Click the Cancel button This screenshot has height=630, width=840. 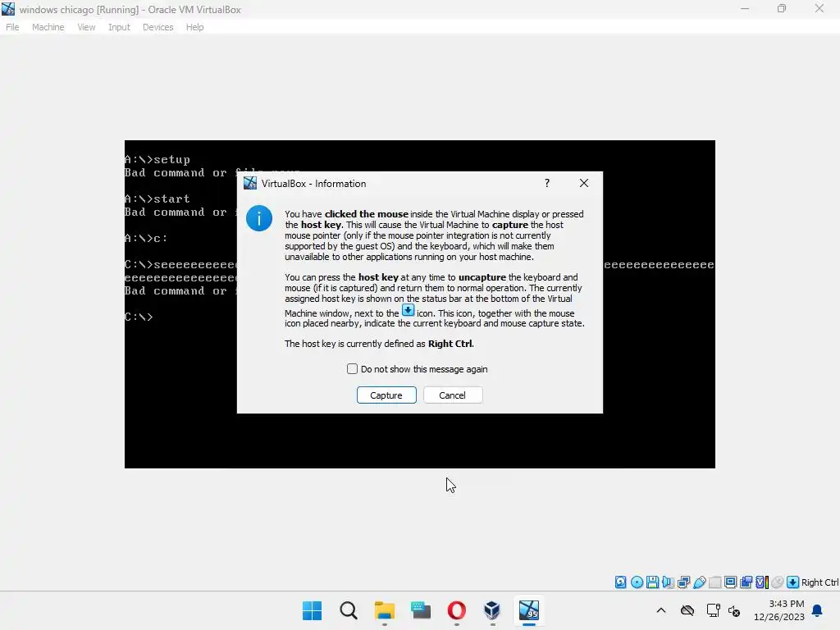click(x=453, y=395)
